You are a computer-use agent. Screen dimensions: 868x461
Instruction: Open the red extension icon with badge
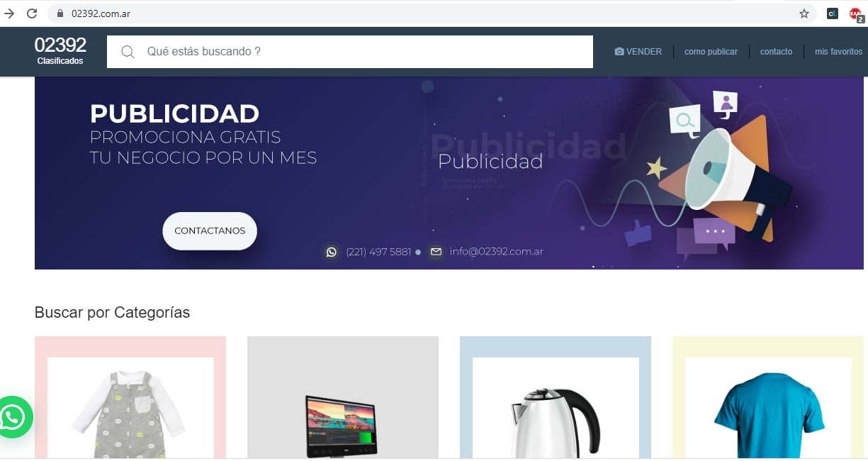pyautogui.click(x=855, y=13)
